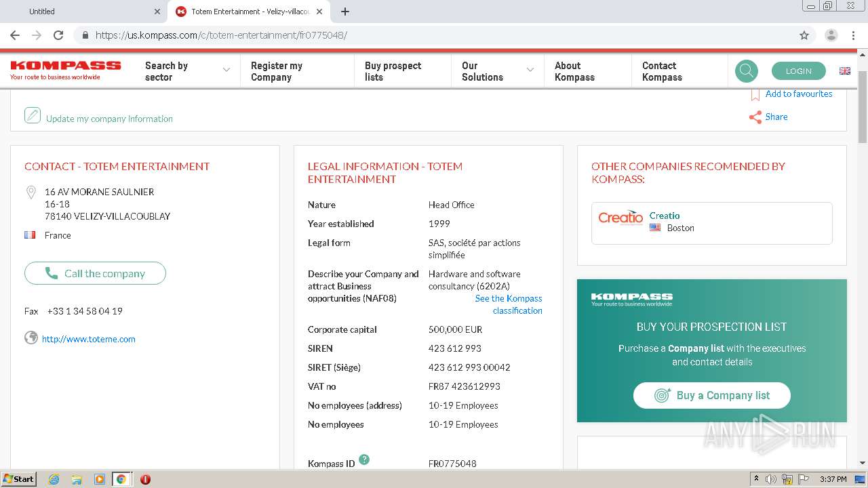Image resolution: width=868 pixels, height=488 pixels.
Task: Show hidden system tray icons
Action: 756,479
